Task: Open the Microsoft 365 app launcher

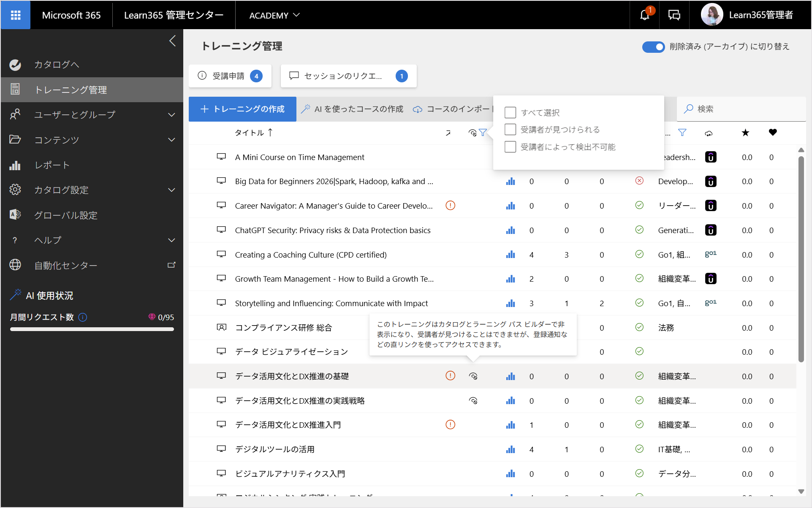Action: pyautogui.click(x=16, y=15)
